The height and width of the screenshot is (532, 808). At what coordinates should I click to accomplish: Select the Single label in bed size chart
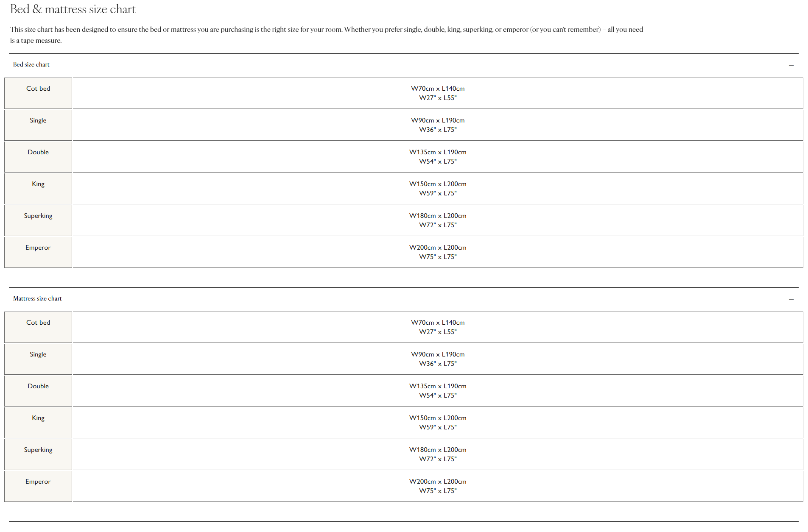(x=38, y=120)
